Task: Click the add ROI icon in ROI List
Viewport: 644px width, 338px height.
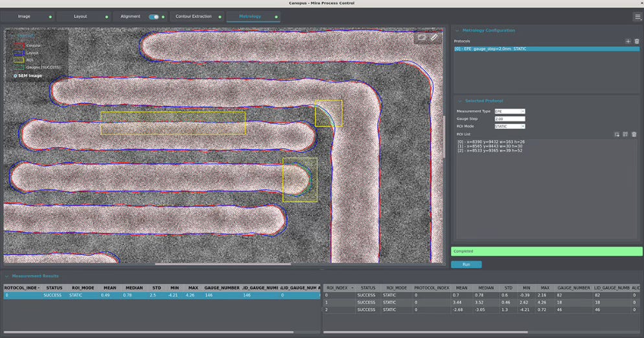Action: tap(617, 134)
